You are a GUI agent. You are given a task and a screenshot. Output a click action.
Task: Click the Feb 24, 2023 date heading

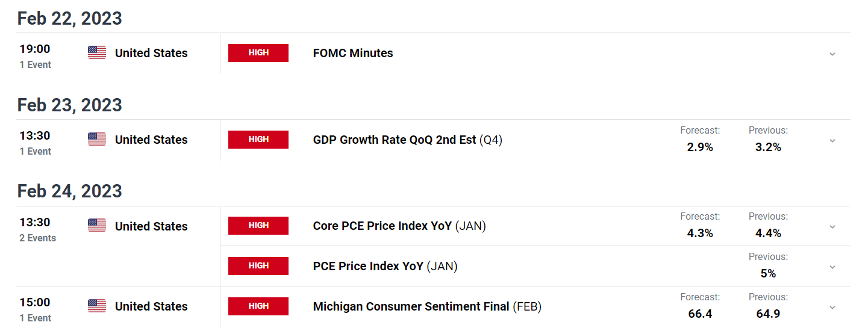click(70, 191)
